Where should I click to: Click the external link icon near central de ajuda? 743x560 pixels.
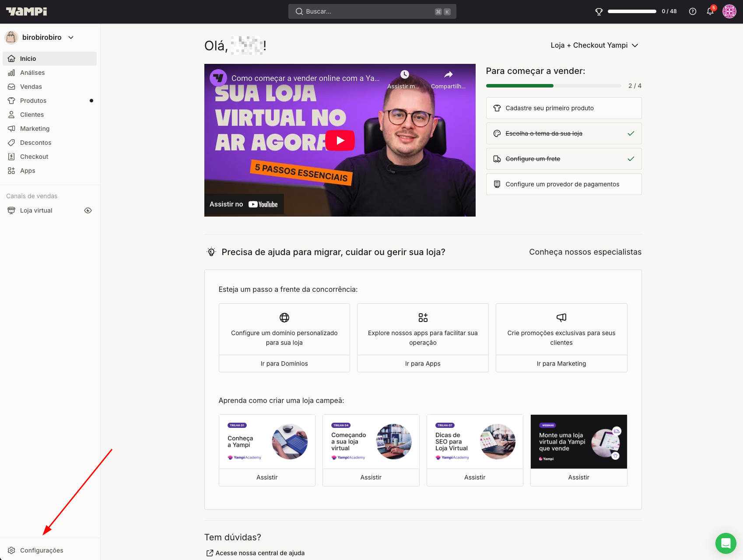coord(210,553)
